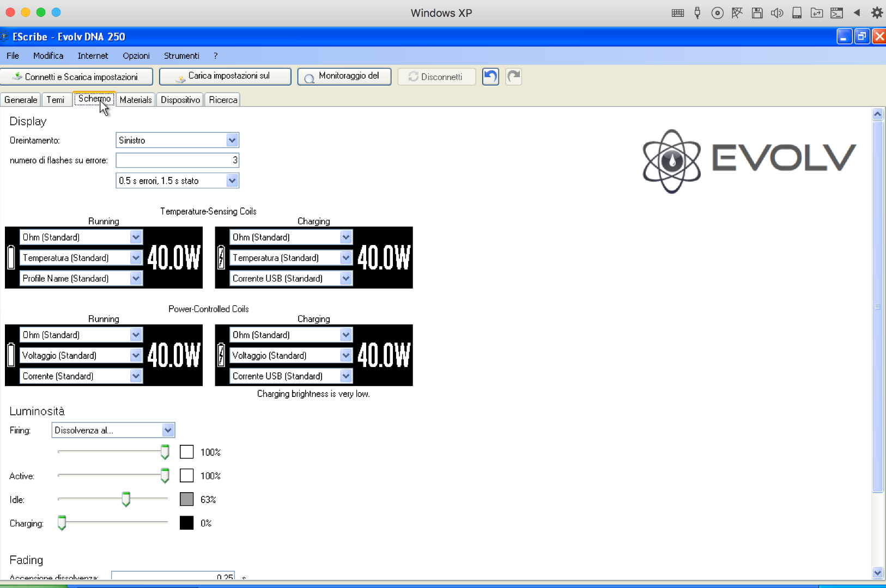Switch to the Materials tab
The image size is (886, 588).
(x=136, y=100)
